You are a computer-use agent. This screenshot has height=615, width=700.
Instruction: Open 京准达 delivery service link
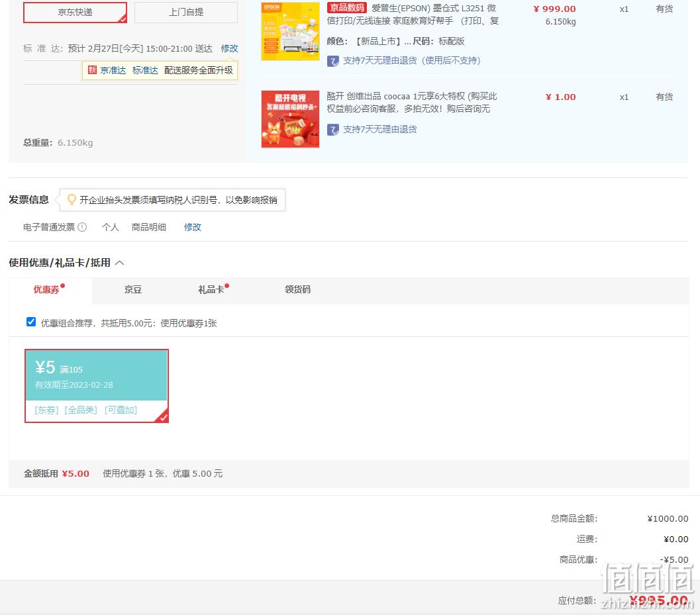113,70
